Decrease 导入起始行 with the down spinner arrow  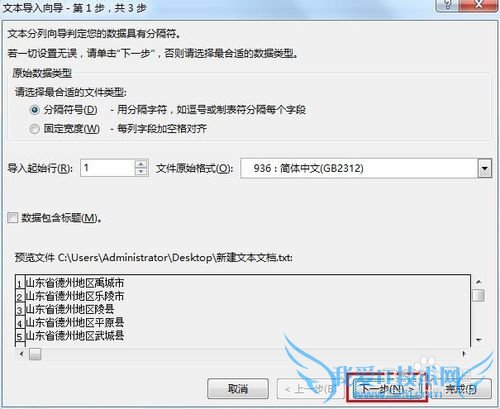point(141,172)
